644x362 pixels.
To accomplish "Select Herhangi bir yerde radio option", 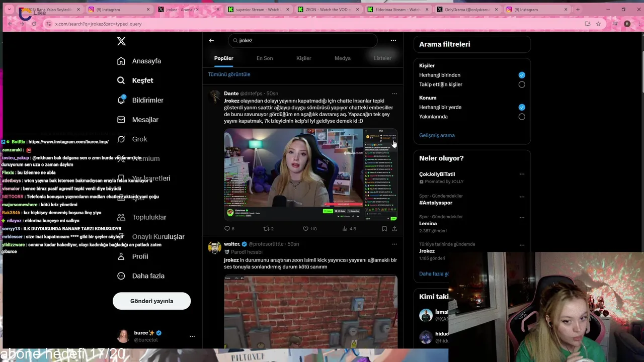I will coord(522,107).
